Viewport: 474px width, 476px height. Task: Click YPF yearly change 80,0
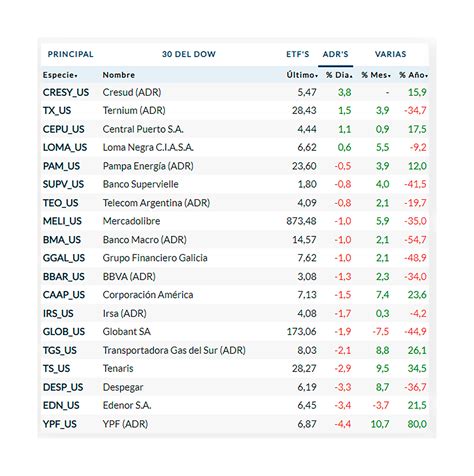(417, 424)
